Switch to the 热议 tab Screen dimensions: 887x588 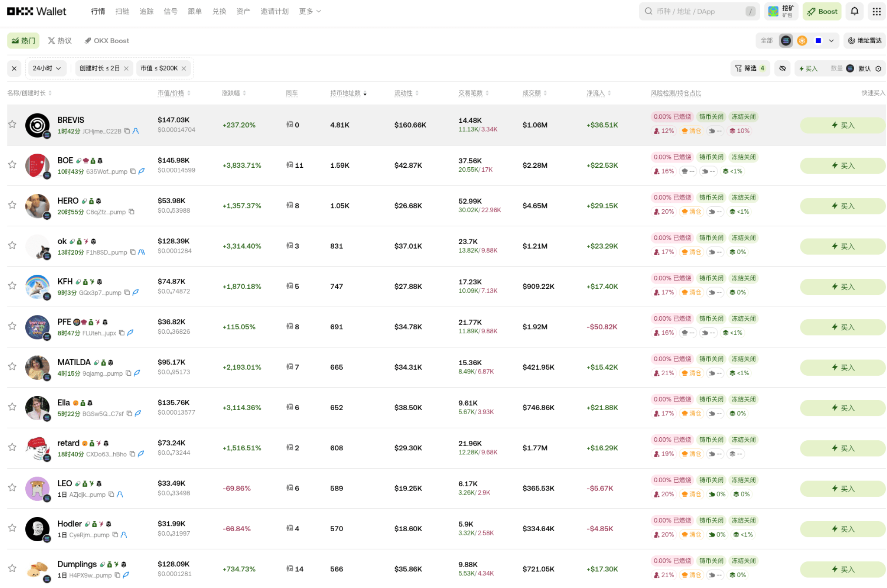pyautogui.click(x=60, y=41)
